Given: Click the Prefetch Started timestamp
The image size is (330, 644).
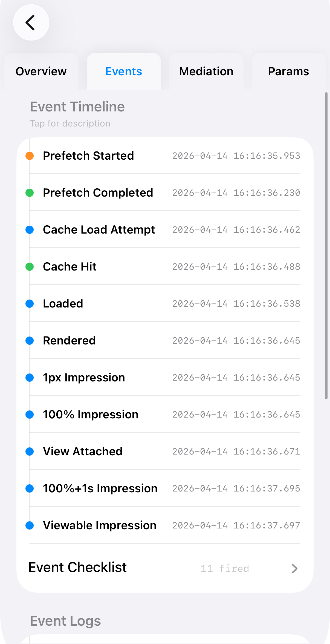Looking at the screenshot, I should 236,156.
